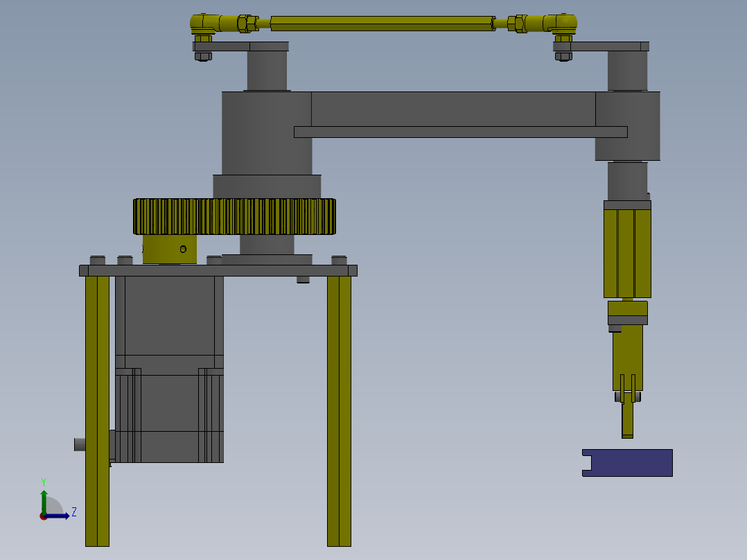
Task: Select the finned stepper motor body
Action: point(169,414)
